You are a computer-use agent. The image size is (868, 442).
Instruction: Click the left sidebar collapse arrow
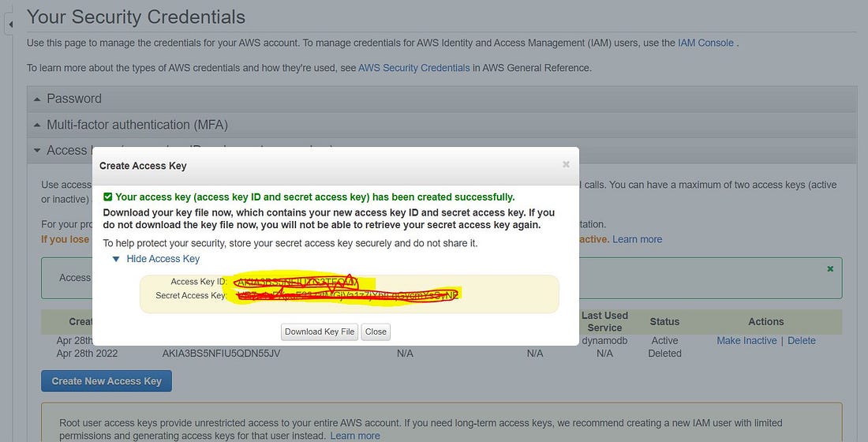(10, 24)
